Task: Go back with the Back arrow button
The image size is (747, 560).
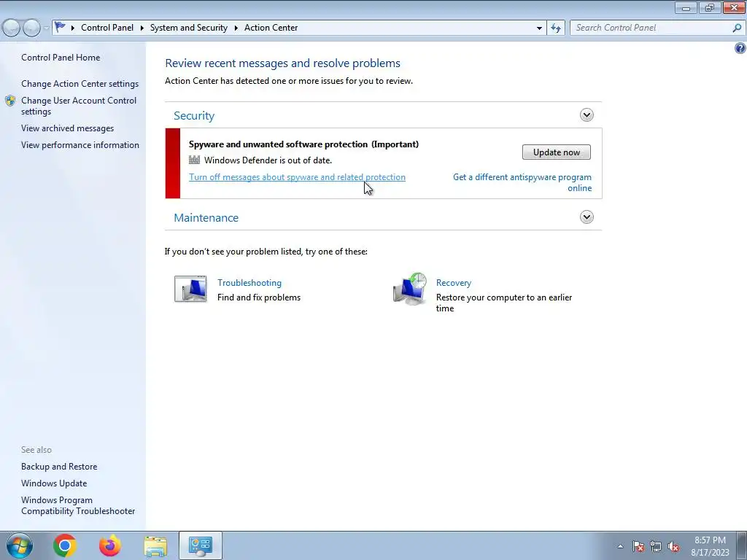Action: point(12,28)
